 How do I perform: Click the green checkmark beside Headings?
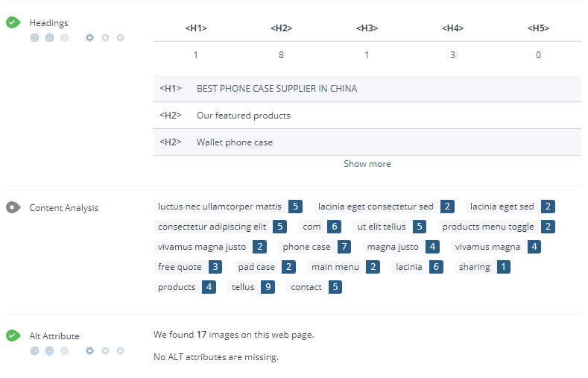tap(13, 22)
